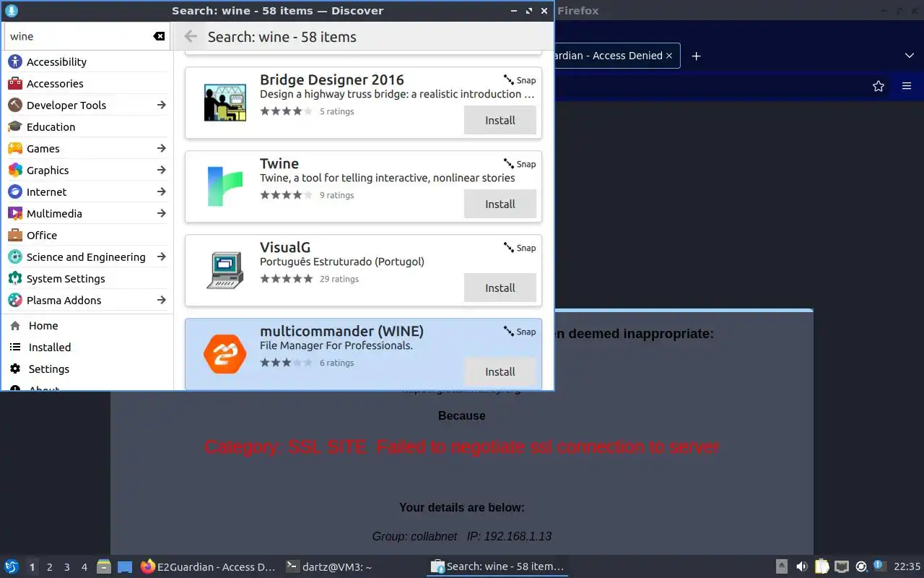924x578 pixels.
Task: Close the E2Guardian Access Denied tab
Action: [x=669, y=56]
